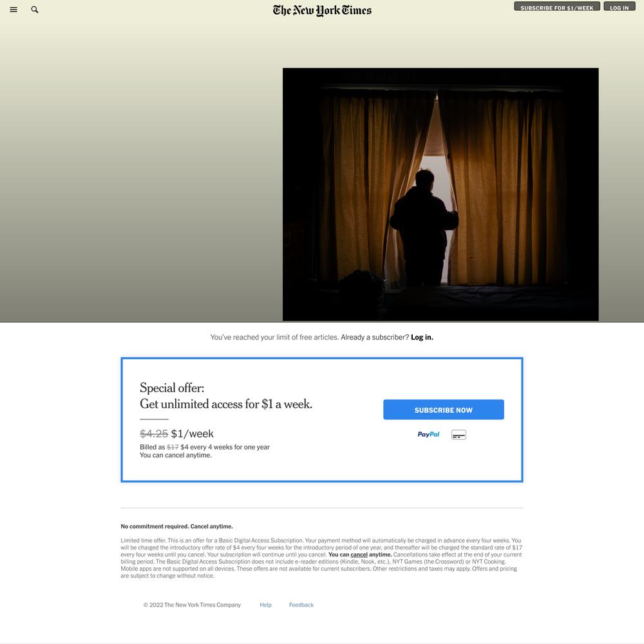Click 'Billed as $17 $4 every 4 weeks' line

pyautogui.click(x=205, y=447)
